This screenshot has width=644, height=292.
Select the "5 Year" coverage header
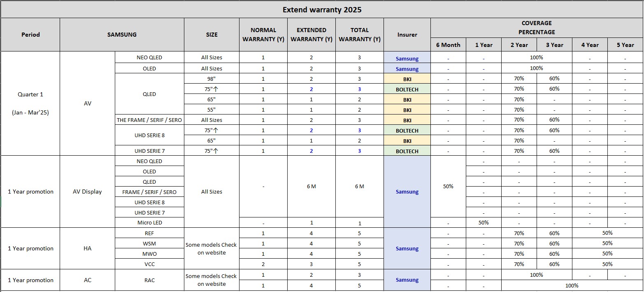[625, 45]
